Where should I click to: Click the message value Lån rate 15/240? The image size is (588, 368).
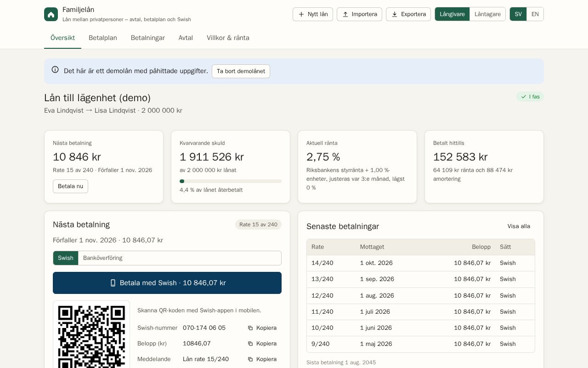(206, 359)
